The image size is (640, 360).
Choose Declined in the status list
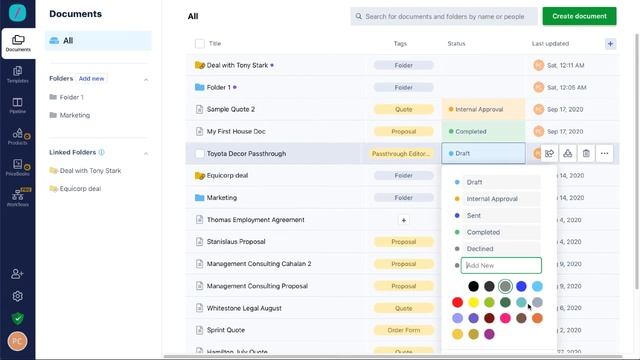[501, 249]
